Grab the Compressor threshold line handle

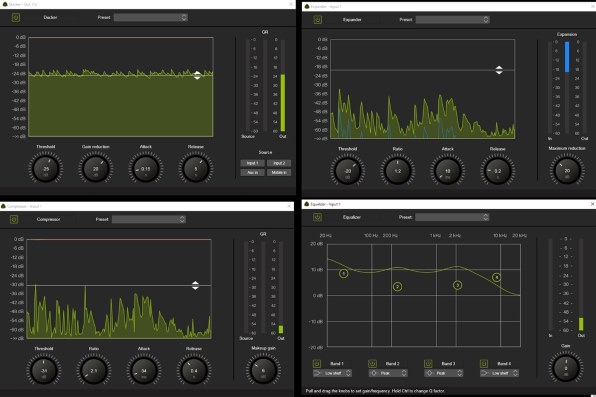coord(195,285)
